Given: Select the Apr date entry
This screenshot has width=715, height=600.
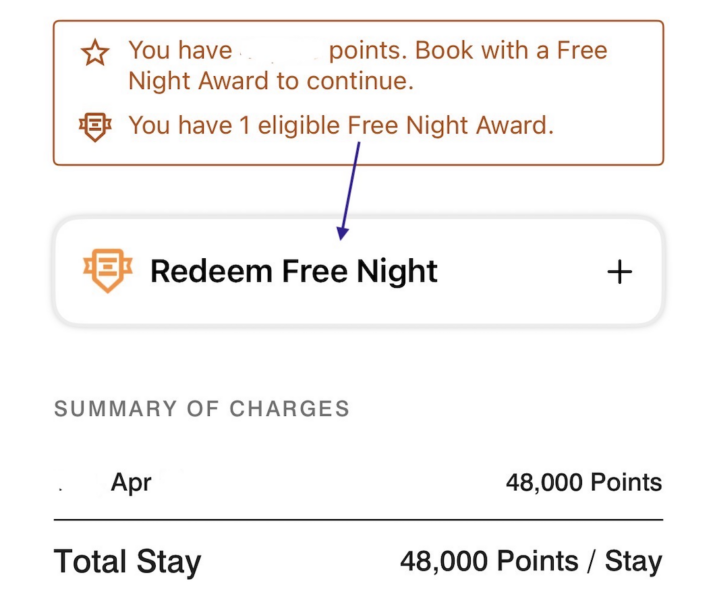Looking at the screenshot, I should tap(131, 482).
